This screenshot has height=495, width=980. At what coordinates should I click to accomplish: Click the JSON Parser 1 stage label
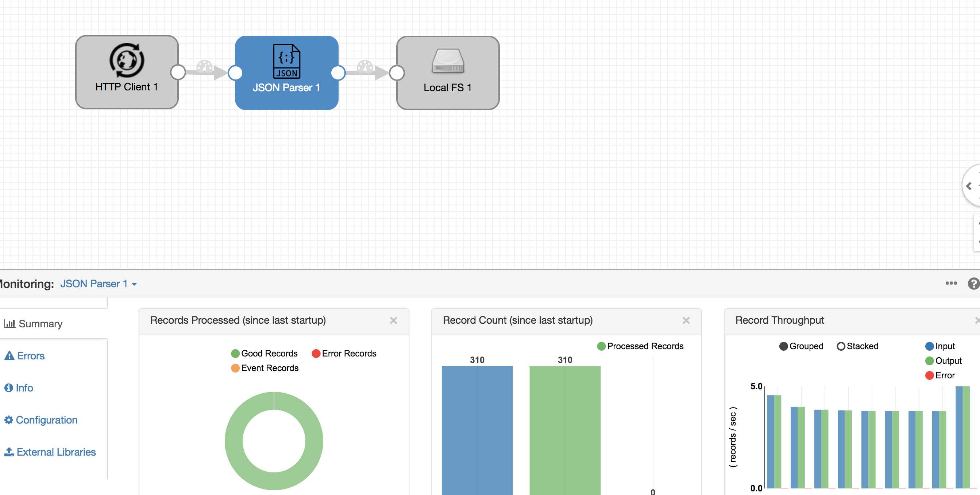[x=286, y=87]
